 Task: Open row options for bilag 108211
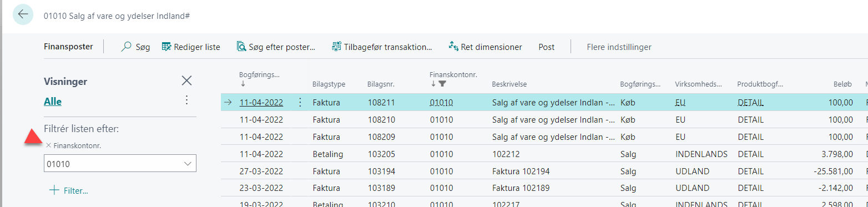300,102
